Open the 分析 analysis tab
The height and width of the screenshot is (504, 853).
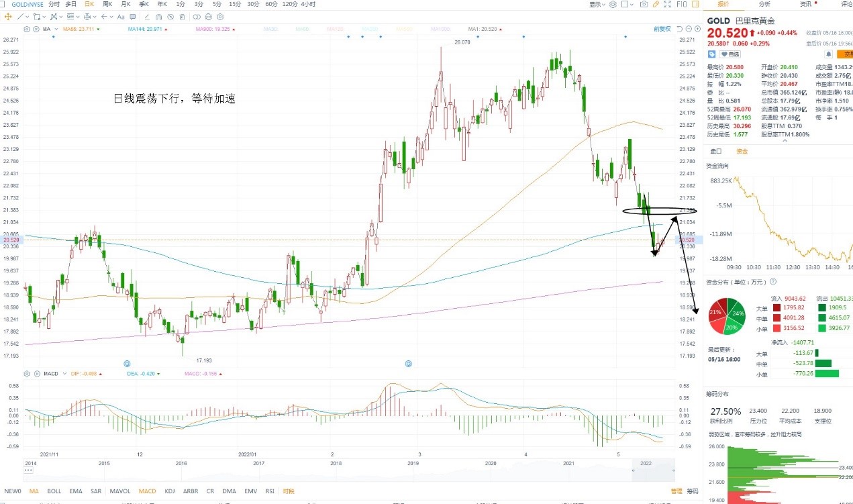click(764, 4)
